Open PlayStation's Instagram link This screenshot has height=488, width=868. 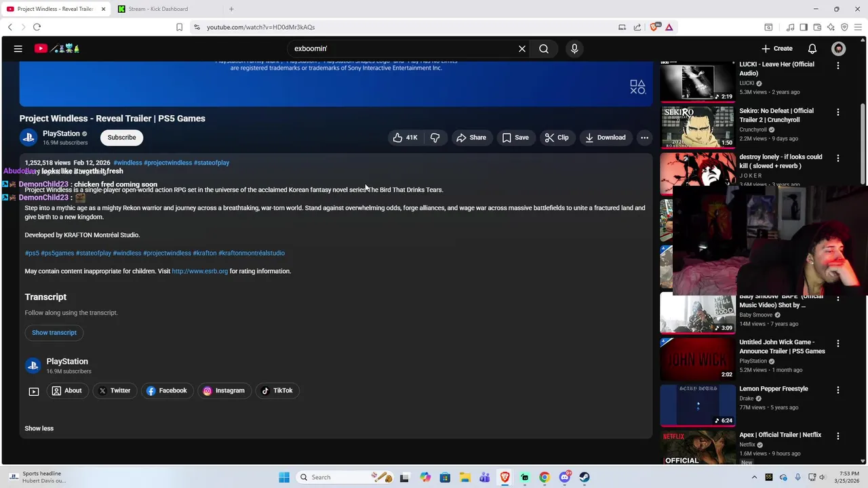point(224,391)
